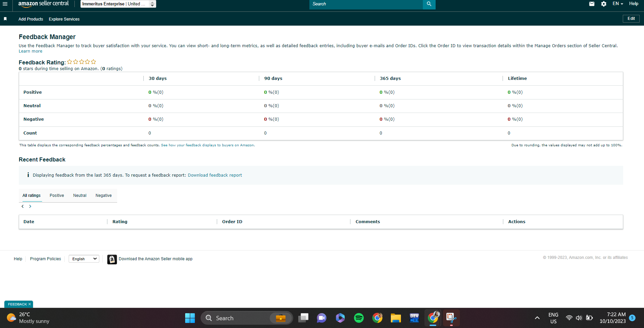Click the Recent Feedback heading
This screenshot has width=644, height=328.
tap(42, 160)
